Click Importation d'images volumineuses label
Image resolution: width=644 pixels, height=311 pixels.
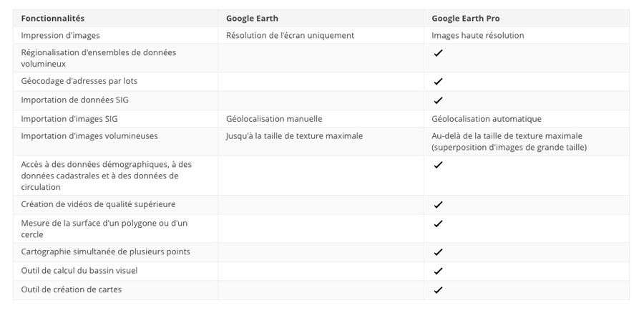click(89, 135)
